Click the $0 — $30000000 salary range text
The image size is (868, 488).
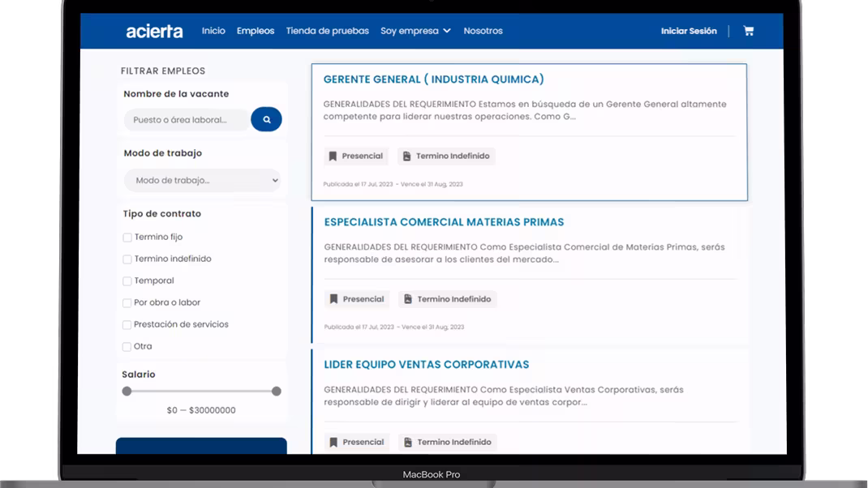coord(201,410)
